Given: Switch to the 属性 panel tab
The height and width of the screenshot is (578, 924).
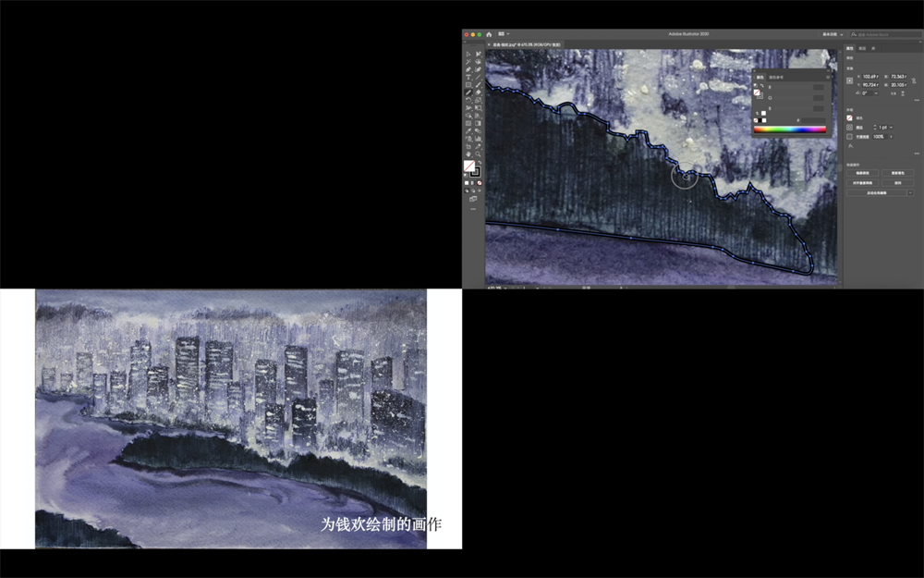Looking at the screenshot, I should (850, 48).
